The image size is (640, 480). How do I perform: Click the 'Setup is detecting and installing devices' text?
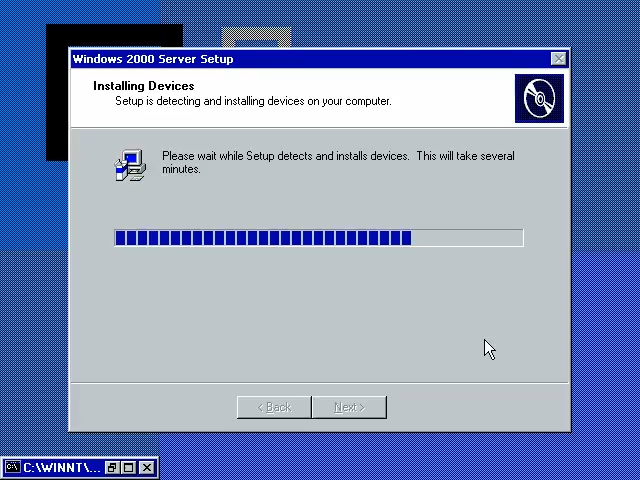click(253, 101)
